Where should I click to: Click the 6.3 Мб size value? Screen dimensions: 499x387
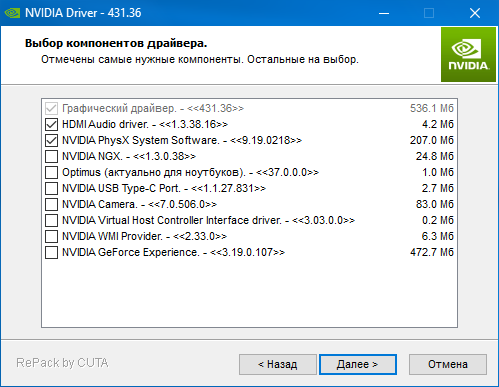438,236
